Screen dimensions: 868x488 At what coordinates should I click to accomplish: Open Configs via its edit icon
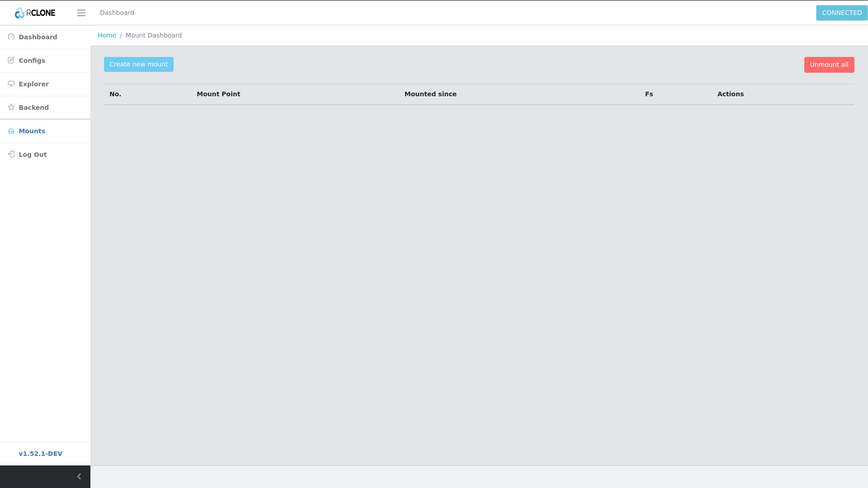(11, 61)
